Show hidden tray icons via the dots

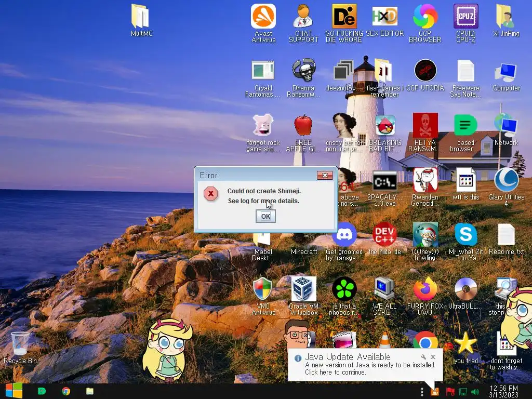[x=422, y=392]
